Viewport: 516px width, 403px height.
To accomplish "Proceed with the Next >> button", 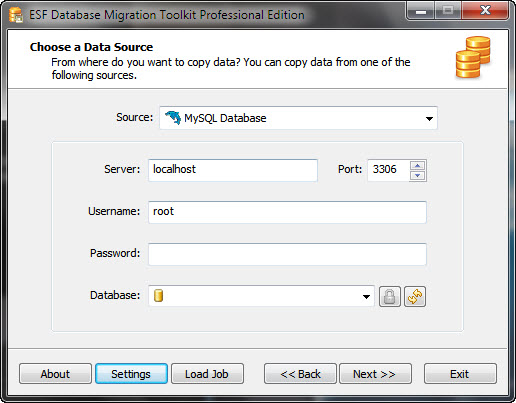I will 375,374.
